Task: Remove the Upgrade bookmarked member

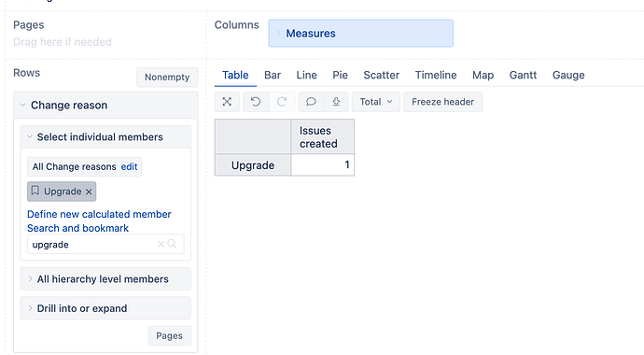Action: click(89, 192)
